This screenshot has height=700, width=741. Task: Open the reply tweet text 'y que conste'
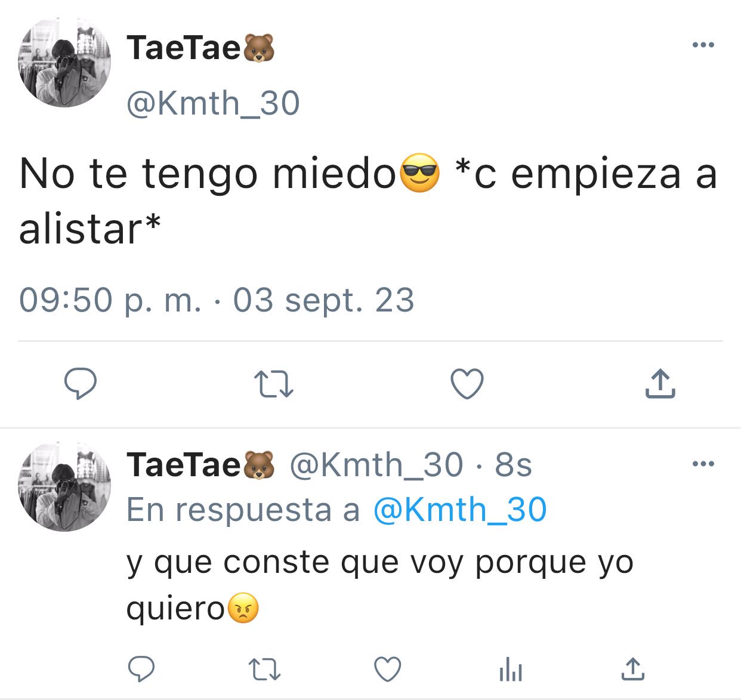click(379, 585)
